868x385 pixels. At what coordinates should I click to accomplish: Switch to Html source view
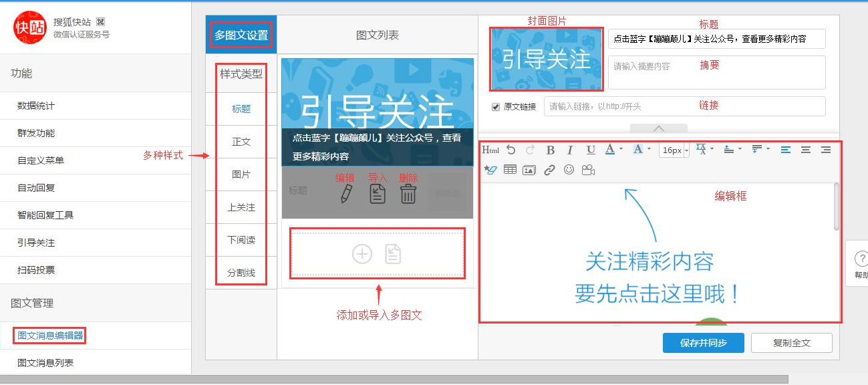(x=490, y=150)
